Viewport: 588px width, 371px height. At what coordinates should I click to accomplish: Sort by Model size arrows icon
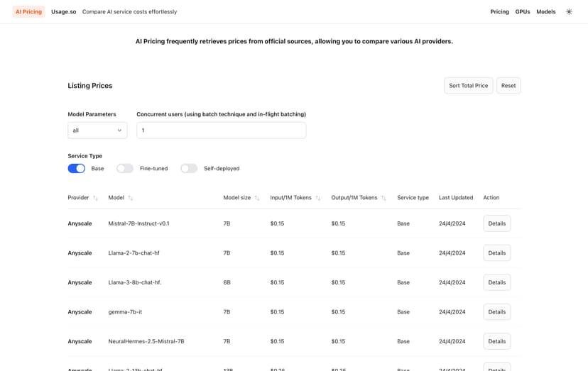257,198
